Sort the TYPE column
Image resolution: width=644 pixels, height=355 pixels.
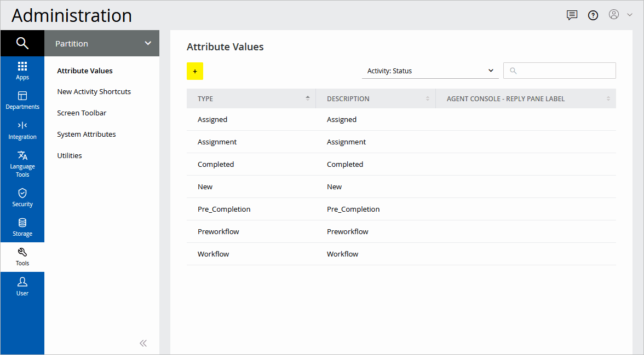click(309, 98)
